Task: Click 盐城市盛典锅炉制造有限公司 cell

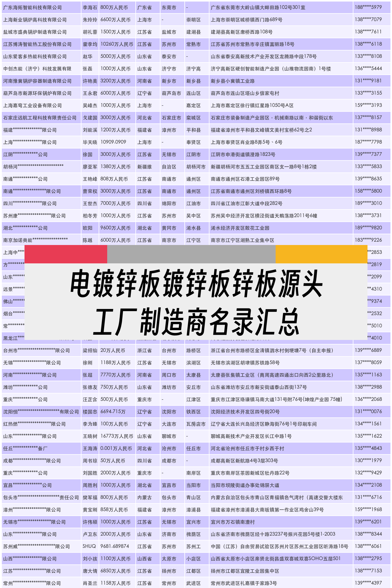Action: coord(35,32)
